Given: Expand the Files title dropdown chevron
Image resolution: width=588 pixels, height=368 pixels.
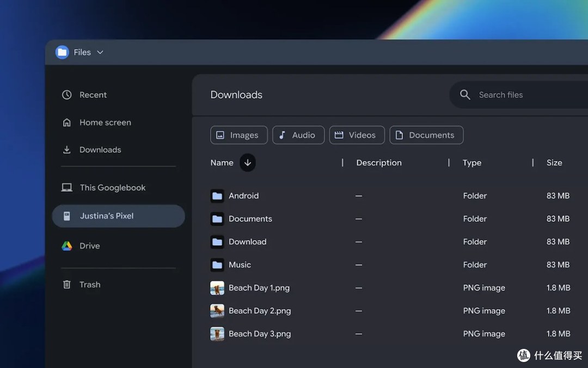Looking at the screenshot, I should click(100, 52).
